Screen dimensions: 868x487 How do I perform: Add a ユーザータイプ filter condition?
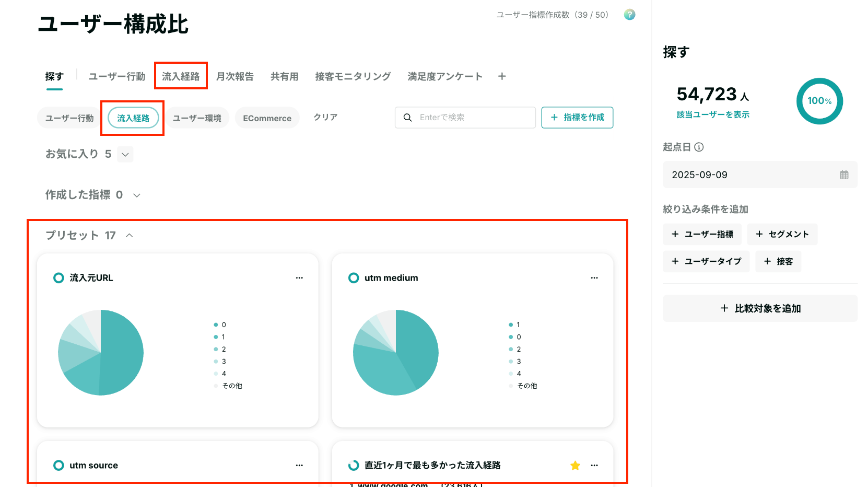[x=706, y=261]
